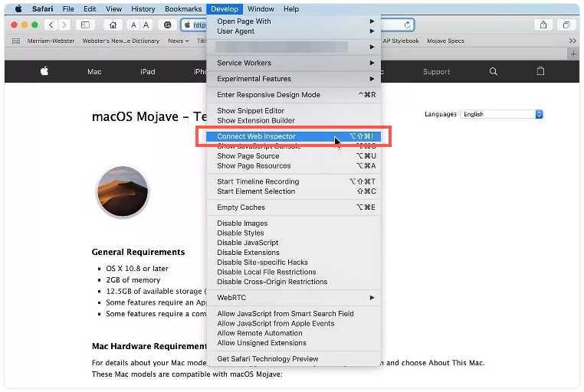This screenshot has height=392, width=584.
Task: Open the Help menu
Action: pyautogui.click(x=291, y=8)
